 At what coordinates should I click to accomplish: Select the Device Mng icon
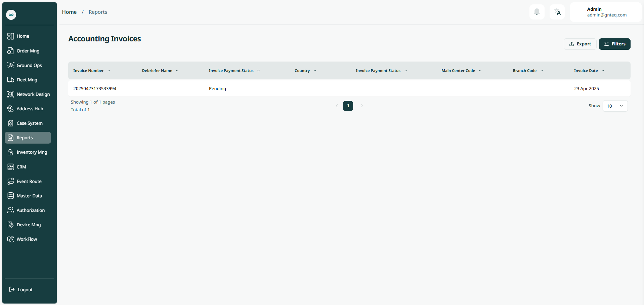pyautogui.click(x=11, y=225)
